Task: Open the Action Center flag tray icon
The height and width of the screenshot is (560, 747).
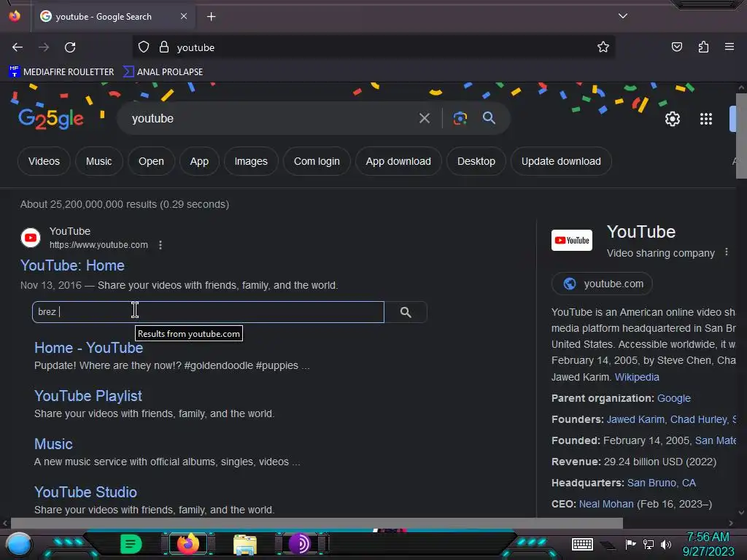Action: (630, 544)
